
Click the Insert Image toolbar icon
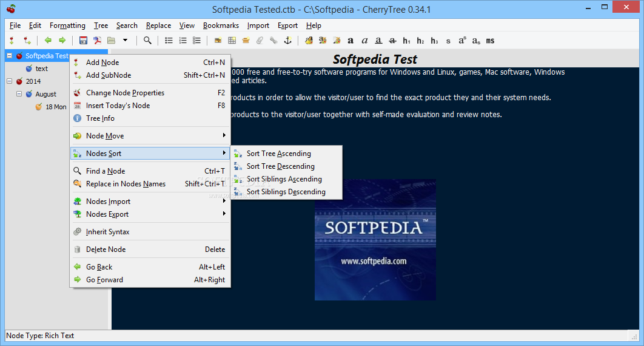(x=218, y=40)
